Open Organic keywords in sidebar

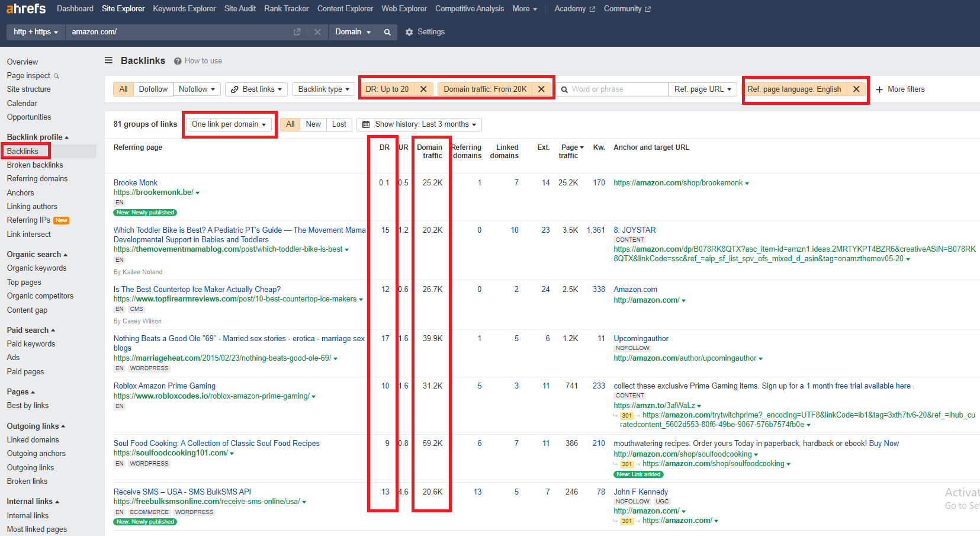[37, 268]
